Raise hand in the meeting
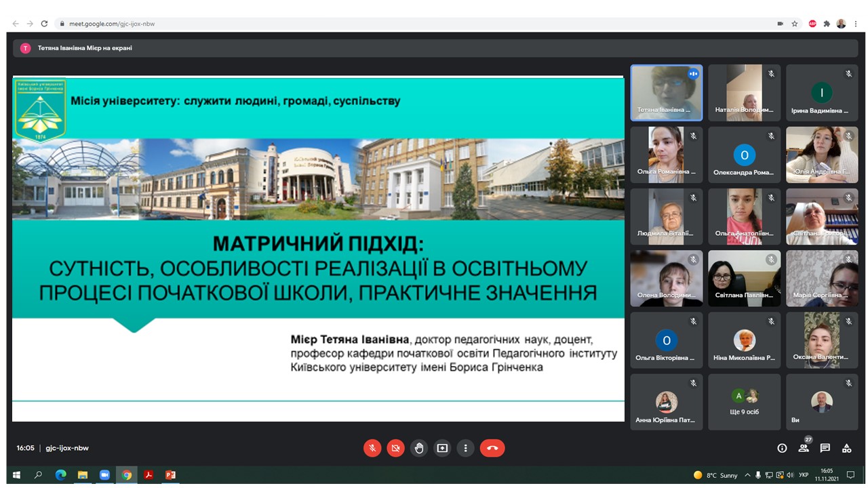The height and width of the screenshot is (488, 868). 419,448
